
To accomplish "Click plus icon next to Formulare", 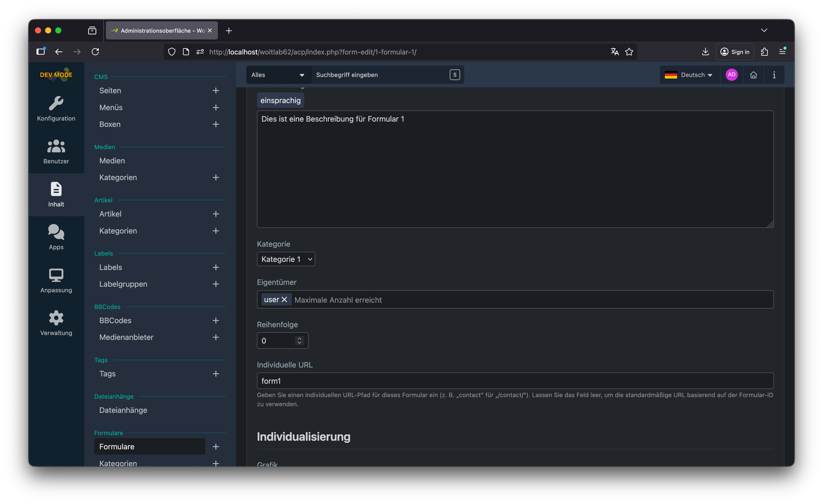I will (216, 447).
